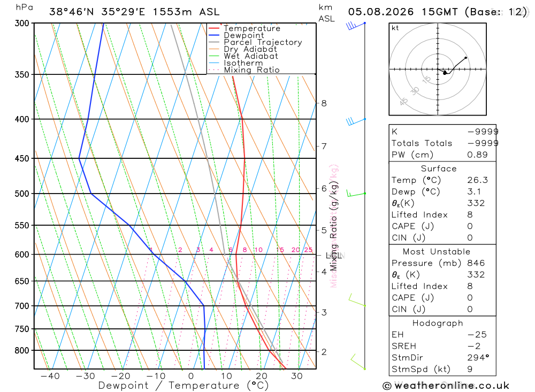Screen dimensions: 535x392
Task: Click the hodograph trace endpoint marker
Action: 466,58
